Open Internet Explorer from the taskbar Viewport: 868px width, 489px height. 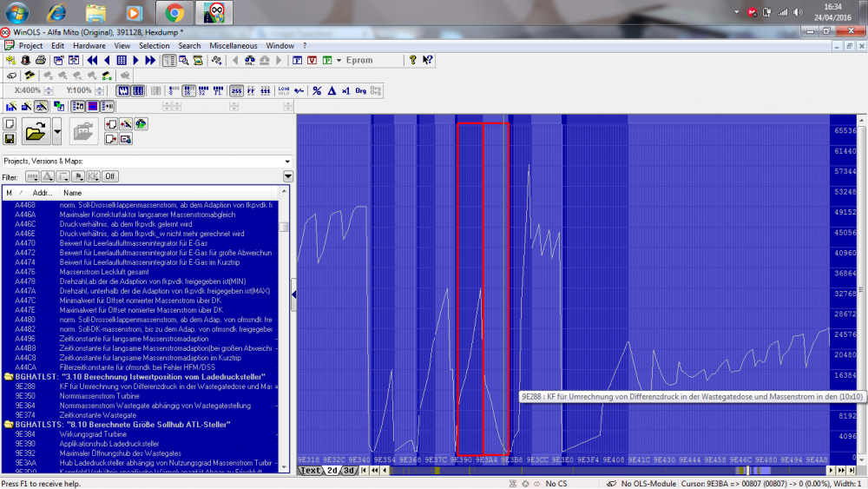56,13
